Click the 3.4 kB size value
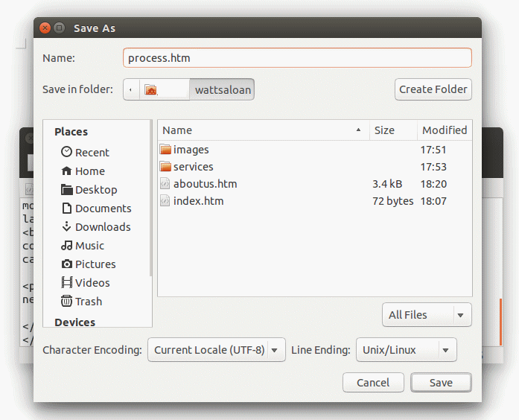Viewport: 519px width, 420px height. point(387,184)
